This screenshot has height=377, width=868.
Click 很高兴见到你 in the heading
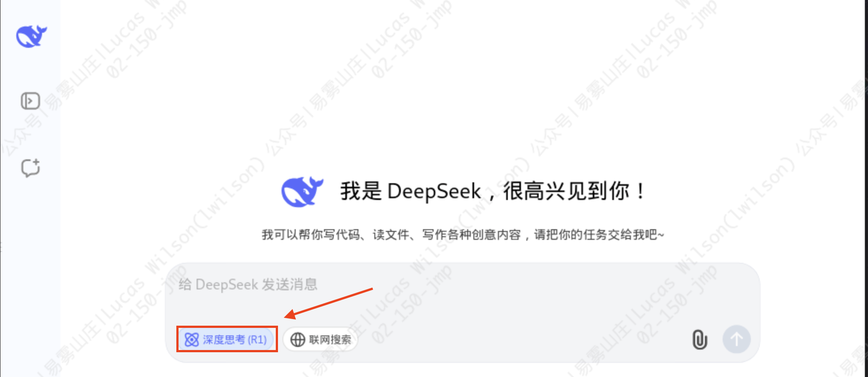click(567, 192)
